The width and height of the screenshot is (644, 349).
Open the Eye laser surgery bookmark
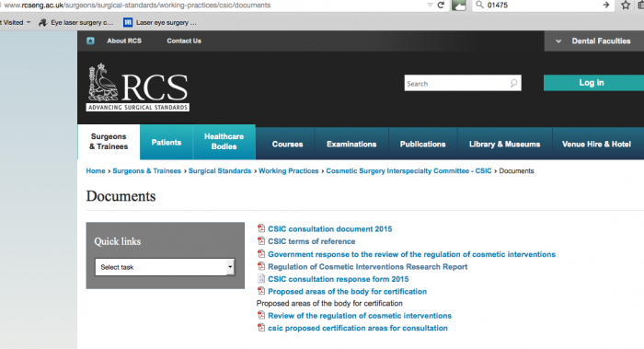click(76, 23)
